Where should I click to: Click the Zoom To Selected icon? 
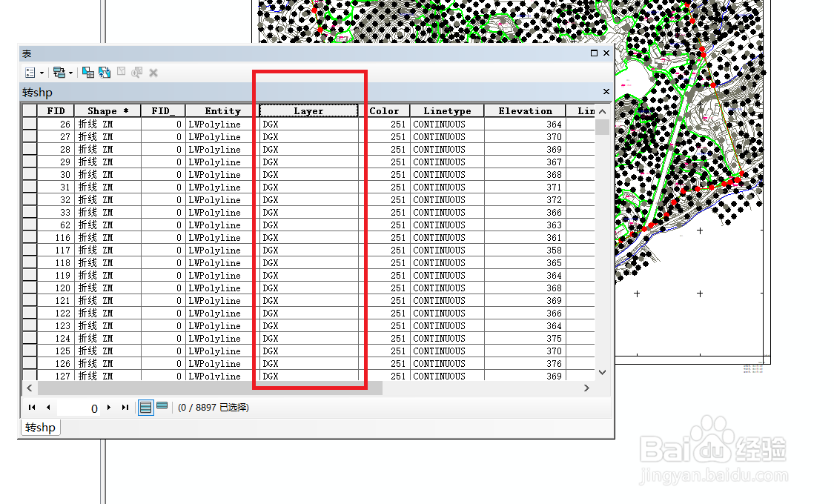pyautogui.click(x=136, y=72)
